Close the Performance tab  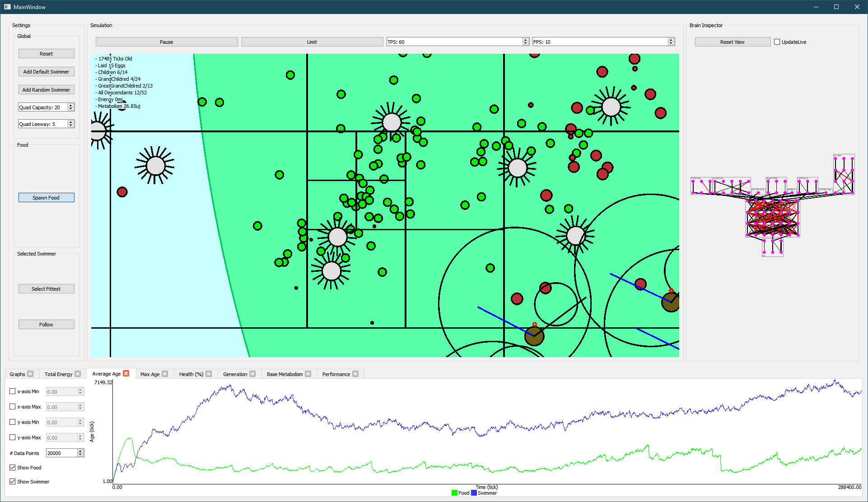355,374
